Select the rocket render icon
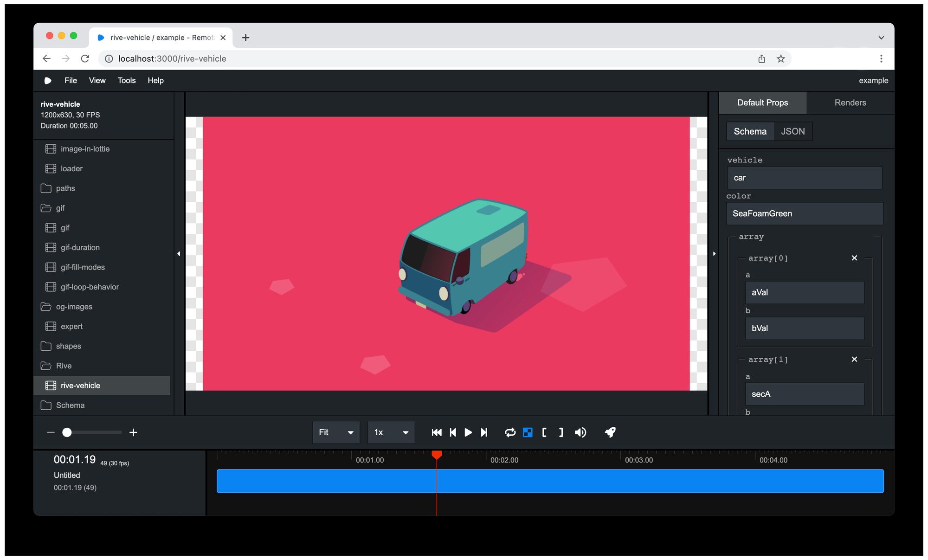This screenshot has height=560, width=928. (x=610, y=432)
